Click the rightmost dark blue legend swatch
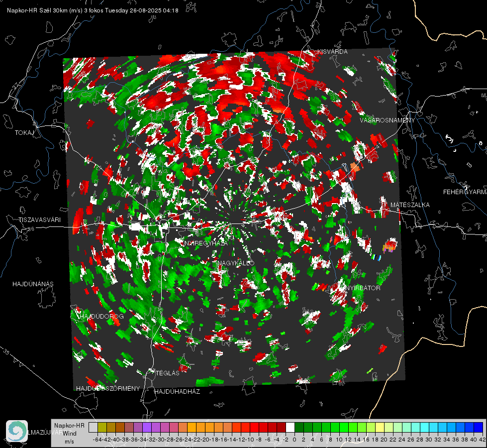Screen dimensions: 487x448 [x=479, y=427]
